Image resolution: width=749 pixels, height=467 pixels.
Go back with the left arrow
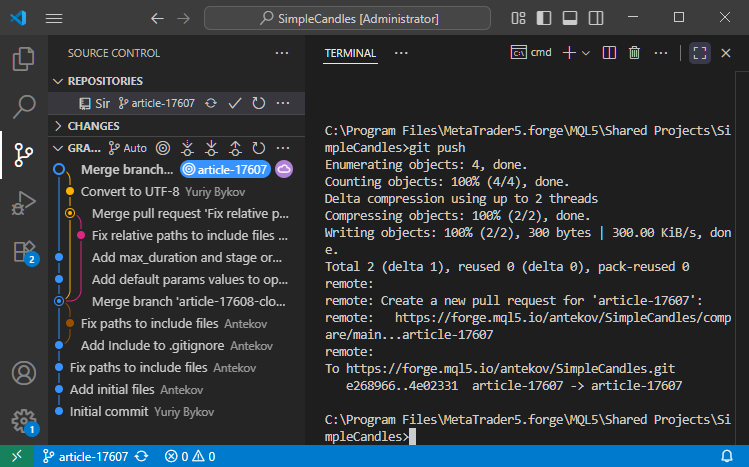click(157, 18)
